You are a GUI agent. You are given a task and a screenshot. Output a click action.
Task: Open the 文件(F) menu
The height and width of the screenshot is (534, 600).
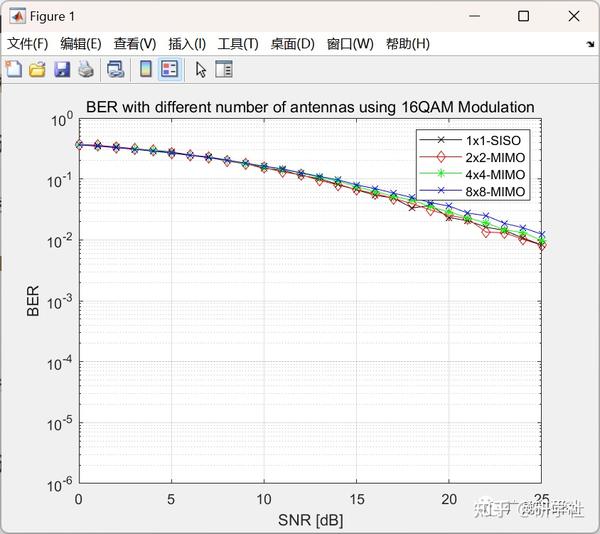click(28, 44)
